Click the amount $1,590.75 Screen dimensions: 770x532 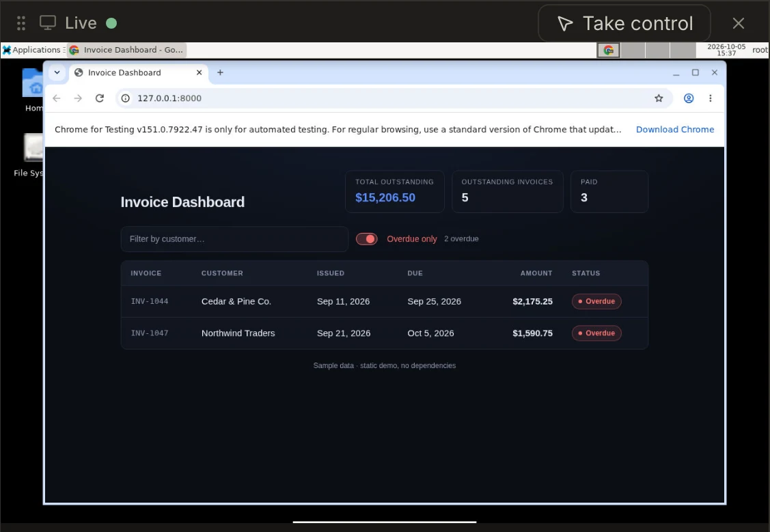(532, 333)
